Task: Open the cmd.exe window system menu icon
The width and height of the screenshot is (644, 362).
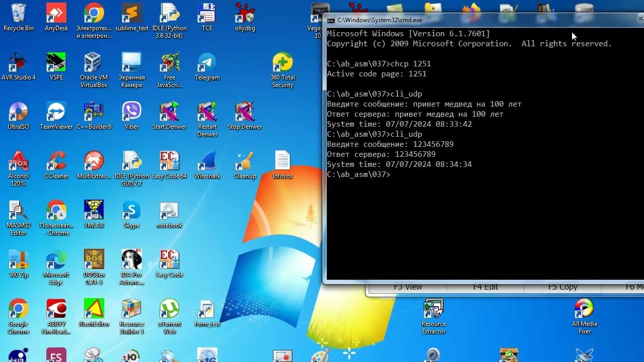Action: tap(331, 20)
